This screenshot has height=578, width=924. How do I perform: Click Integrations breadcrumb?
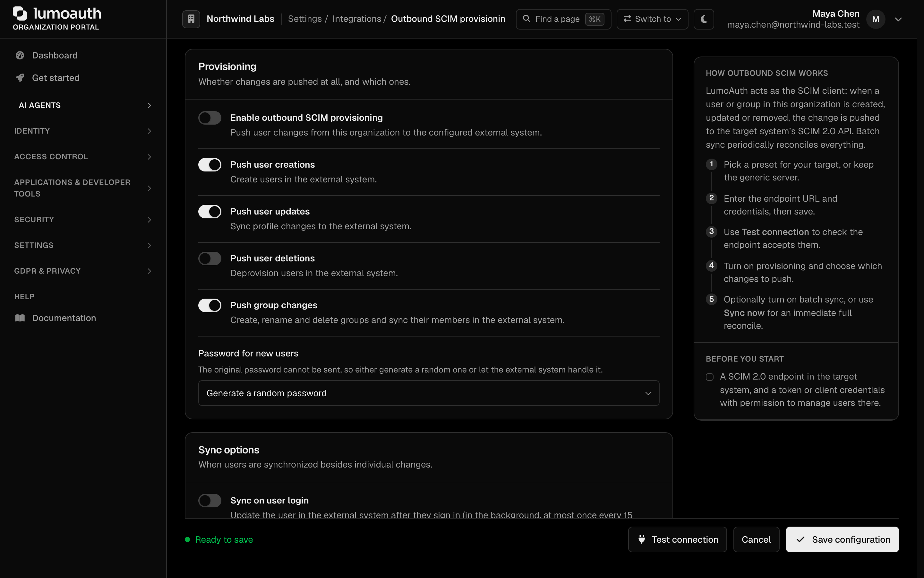(x=357, y=19)
